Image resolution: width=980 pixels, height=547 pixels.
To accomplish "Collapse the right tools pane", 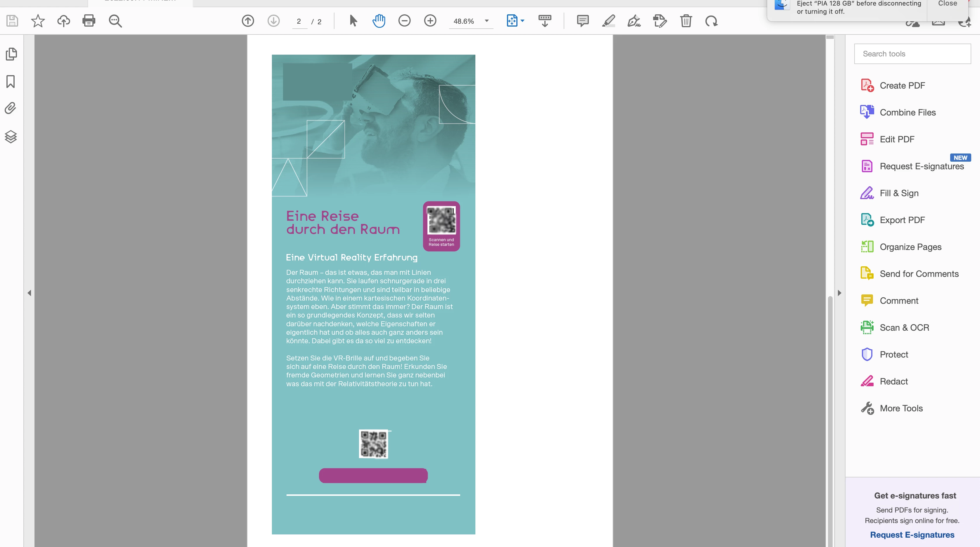I will click(x=840, y=293).
